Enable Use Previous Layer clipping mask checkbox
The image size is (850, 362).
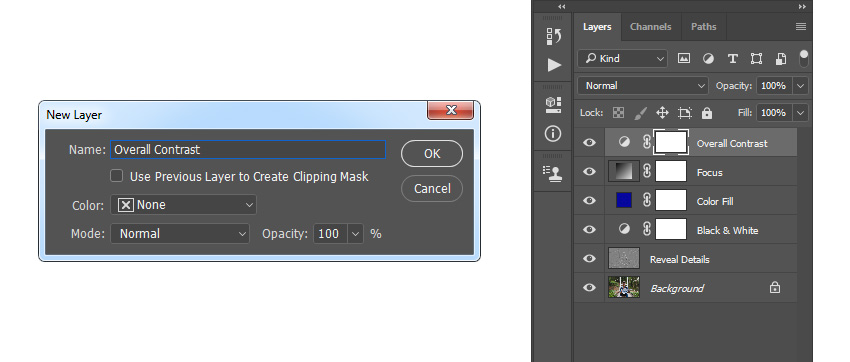click(x=117, y=176)
